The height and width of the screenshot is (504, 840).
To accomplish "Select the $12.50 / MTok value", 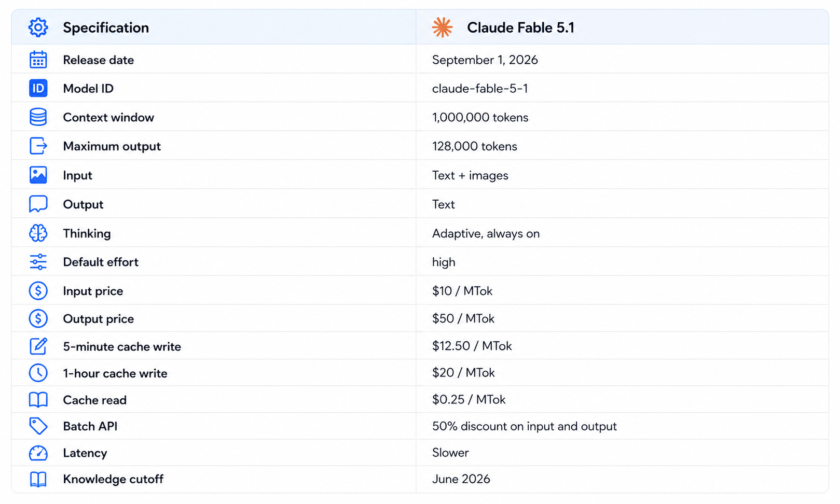I will point(472,346).
